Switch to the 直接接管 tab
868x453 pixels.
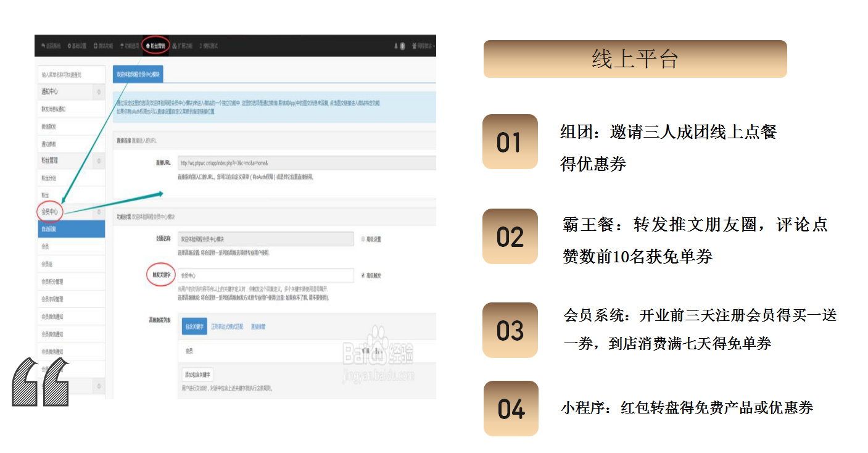tap(258, 326)
